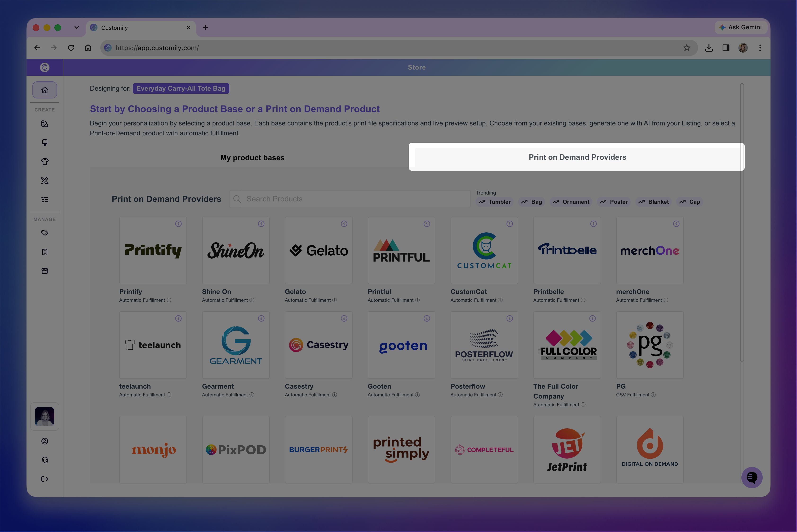Select the Cap trending tag
The width and height of the screenshot is (797, 532).
click(x=689, y=202)
